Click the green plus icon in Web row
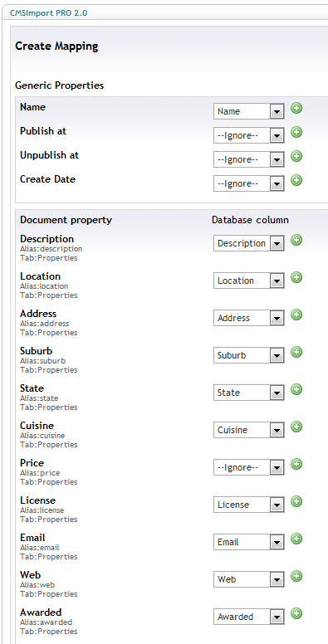Screen dimensions: 328x644 296,576
